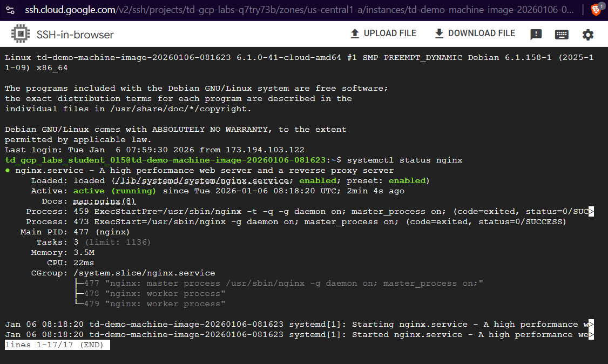This screenshot has height=364, width=608.
Task: Click the green 'enabled' word after nginx.service path
Action: point(317,180)
